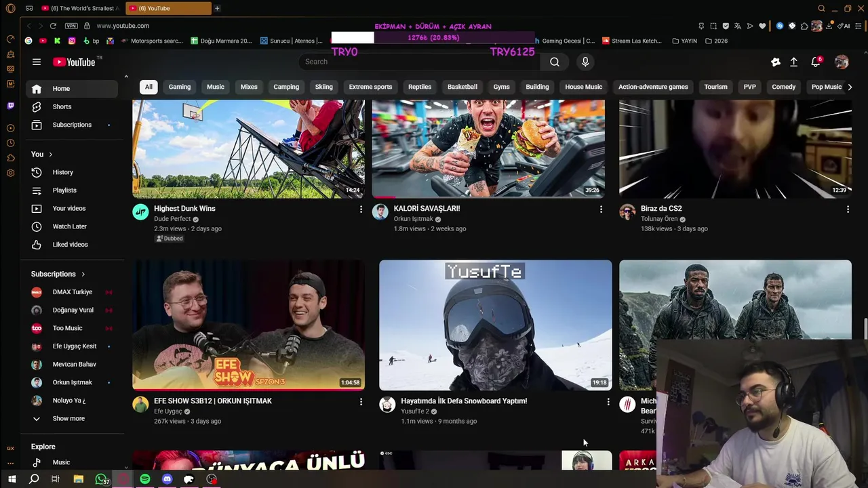This screenshot has height=488, width=868.
Task: Open the Too Music subscription
Action: coord(72,328)
